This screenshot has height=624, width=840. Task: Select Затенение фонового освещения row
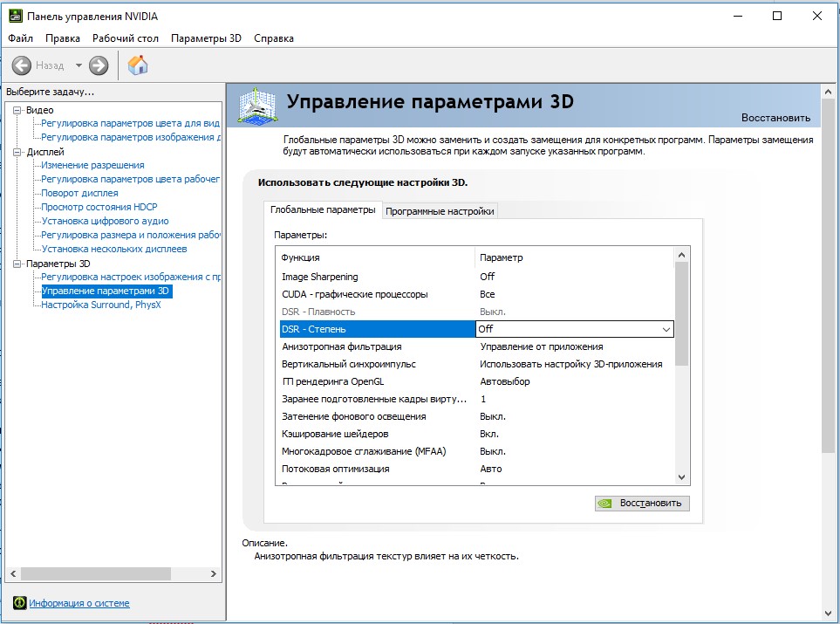click(x=476, y=416)
